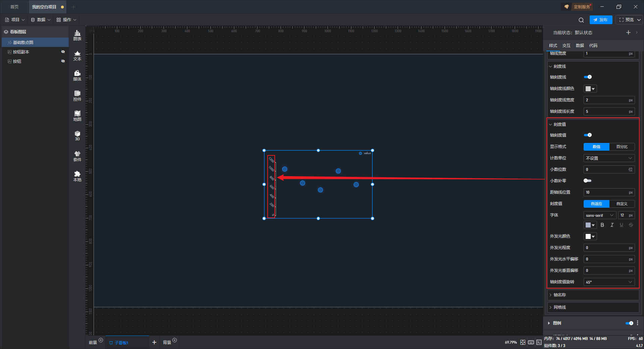Click the fit-to-screen icon beside zoom
The image size is (644, 349).
pos(523,342)
